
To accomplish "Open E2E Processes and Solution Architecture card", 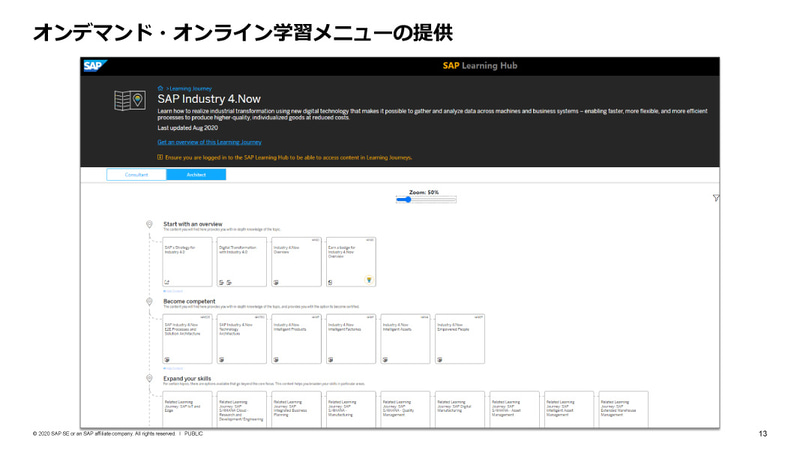I will 187,339.
